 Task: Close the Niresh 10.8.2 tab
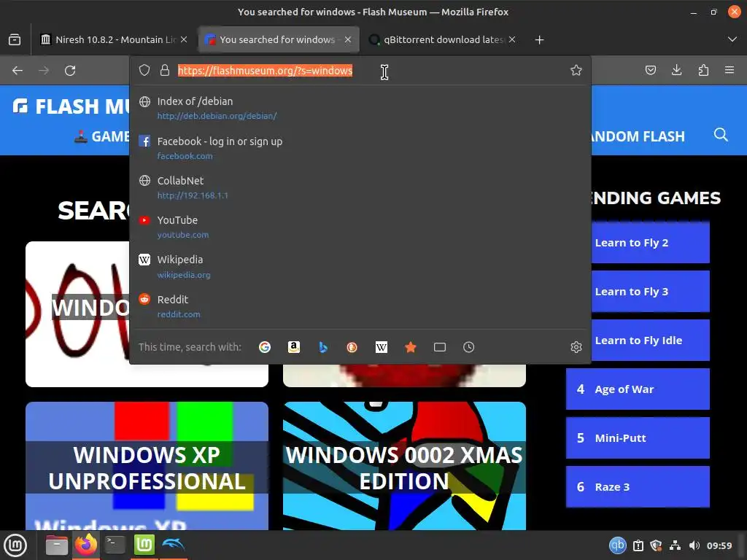click(184, 39)
